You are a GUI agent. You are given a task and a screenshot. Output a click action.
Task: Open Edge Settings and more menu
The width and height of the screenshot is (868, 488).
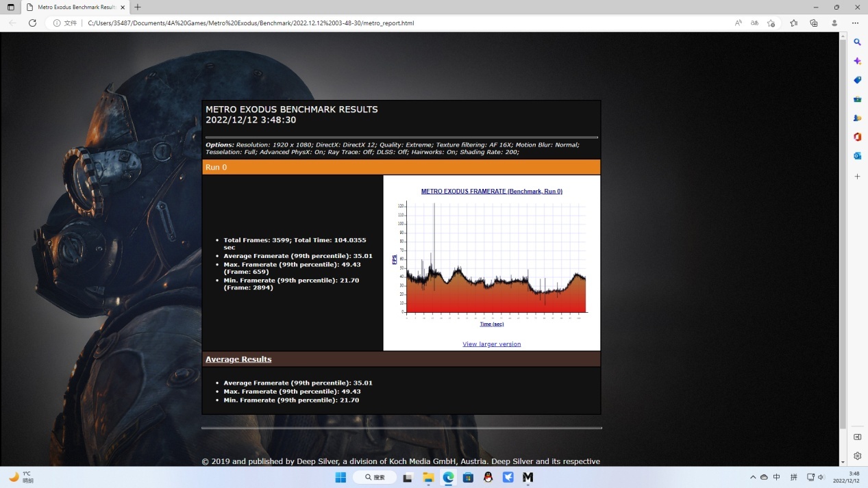855,23
